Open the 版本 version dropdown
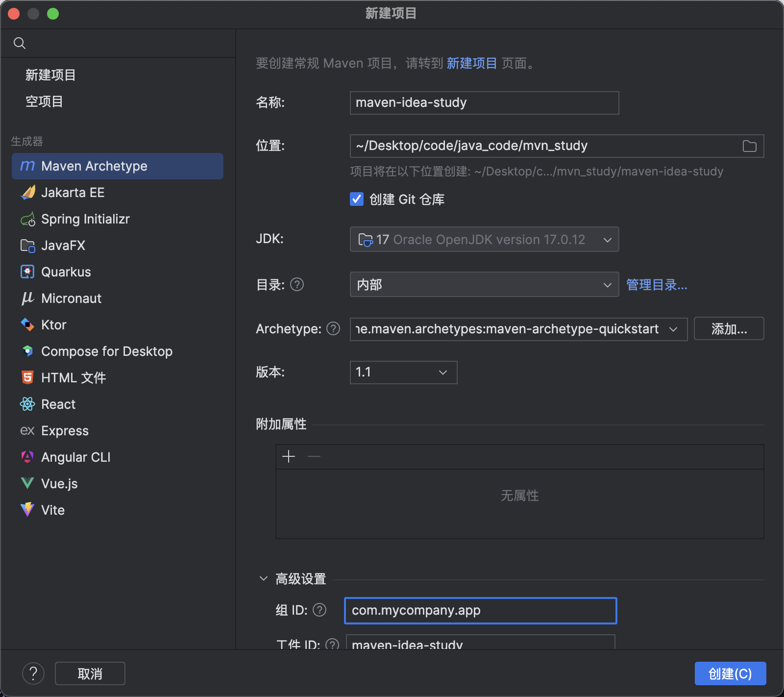Screen dimensions: 784x697 [x=403, y=373]
